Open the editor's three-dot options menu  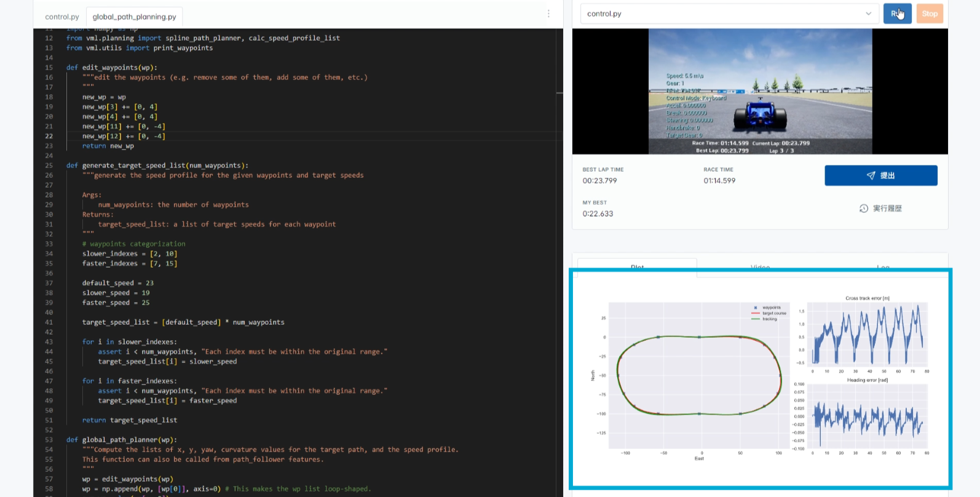[x=548, y=14]
